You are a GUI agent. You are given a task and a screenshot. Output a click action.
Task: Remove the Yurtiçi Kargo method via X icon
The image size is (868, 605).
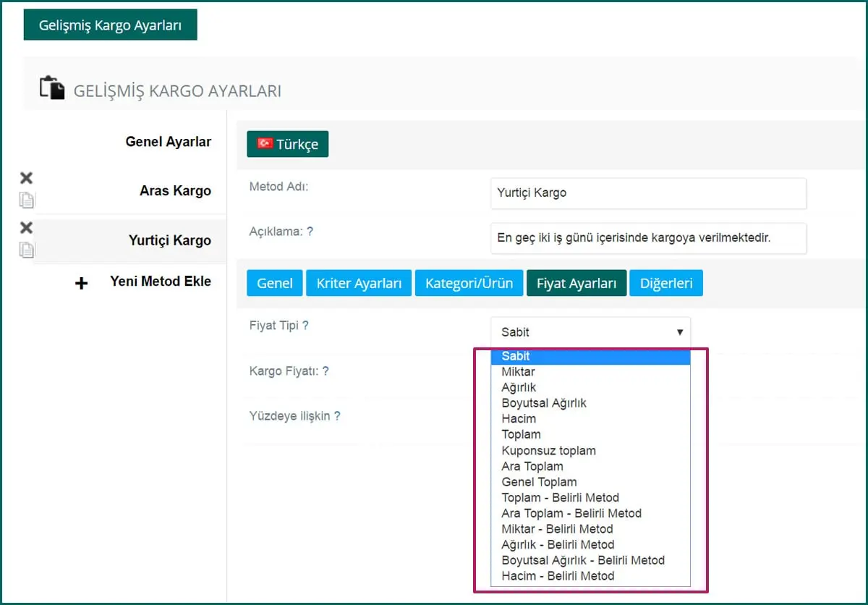[x=26, y=228]
